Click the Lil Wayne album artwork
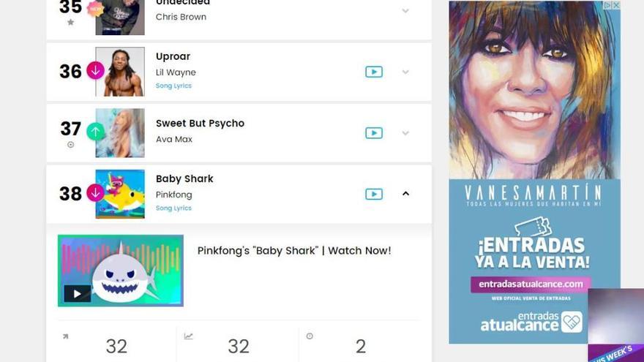 120,72
